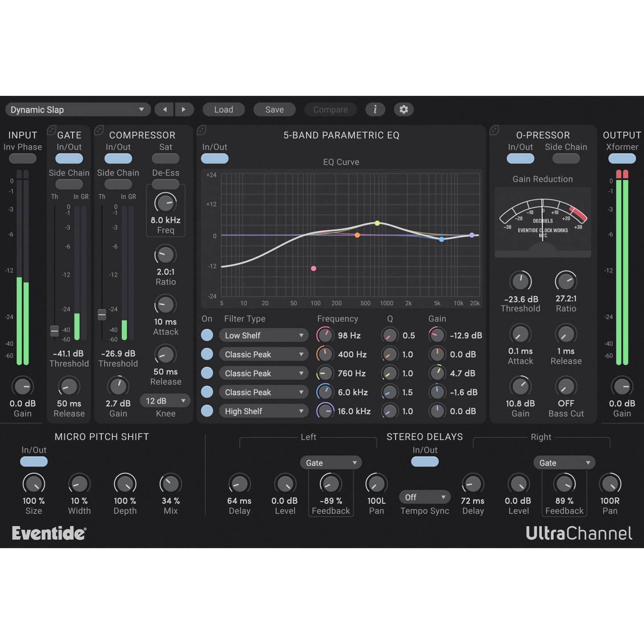Click the Left Delay time knob

(x=239, y=484)
